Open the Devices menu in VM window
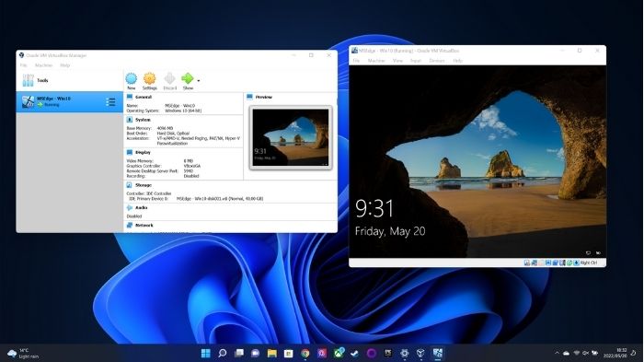Image resolution: width=644 pixels, height=362 pixels. 437,61
